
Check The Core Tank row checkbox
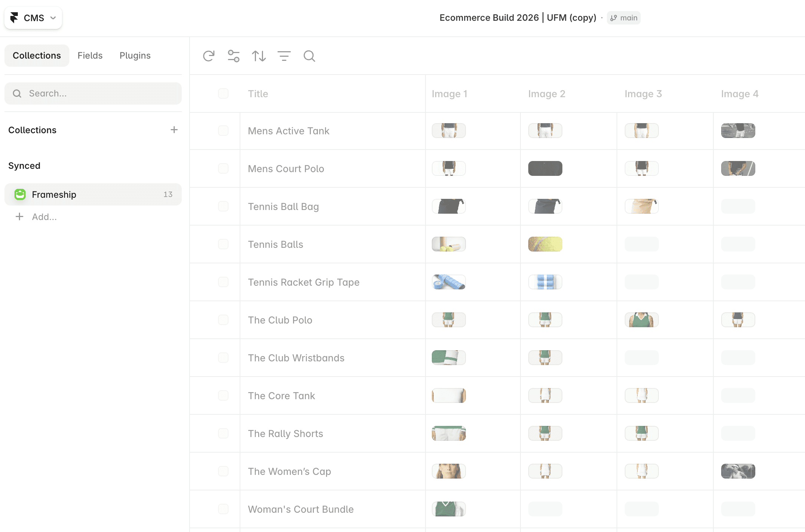(223, 395)
